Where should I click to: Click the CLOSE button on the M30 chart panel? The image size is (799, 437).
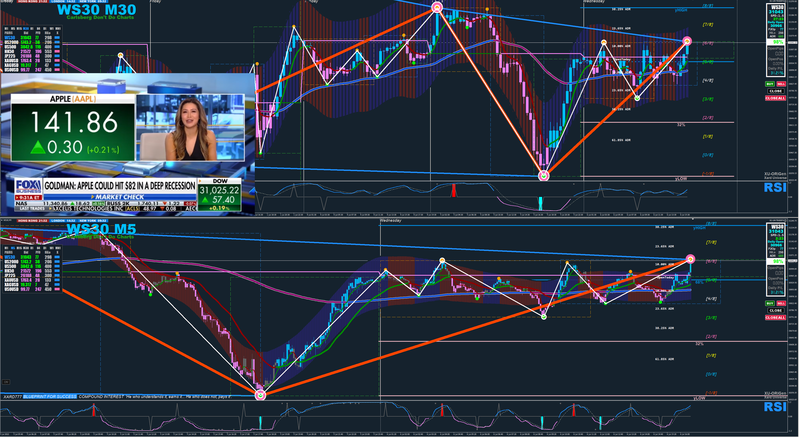(x=776, y=91)
